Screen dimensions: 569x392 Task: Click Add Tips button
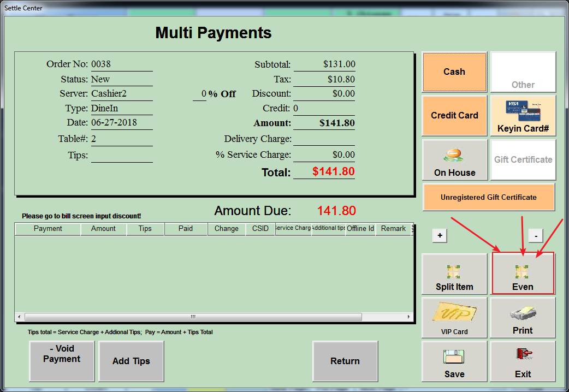(131, 361)
